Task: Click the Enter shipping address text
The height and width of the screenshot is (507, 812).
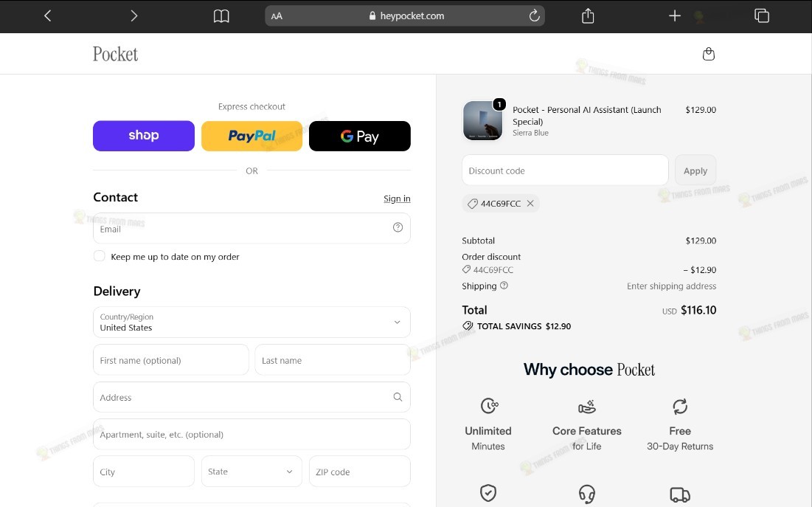Action: 672,286
